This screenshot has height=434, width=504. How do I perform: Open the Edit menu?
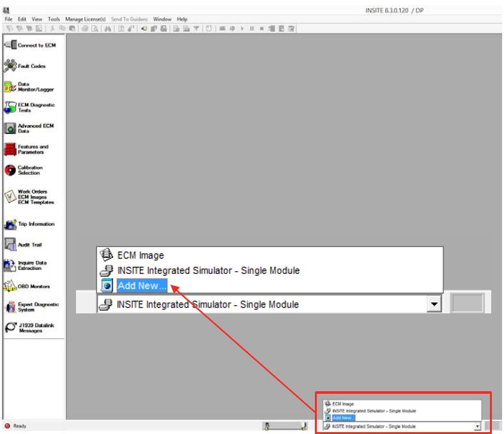[x=22, y=19]
